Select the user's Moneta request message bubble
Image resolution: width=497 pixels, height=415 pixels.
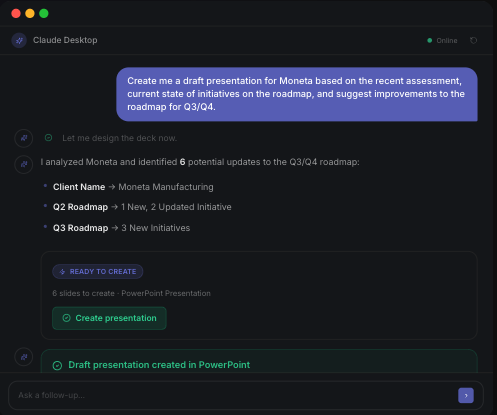pos(297,94)
